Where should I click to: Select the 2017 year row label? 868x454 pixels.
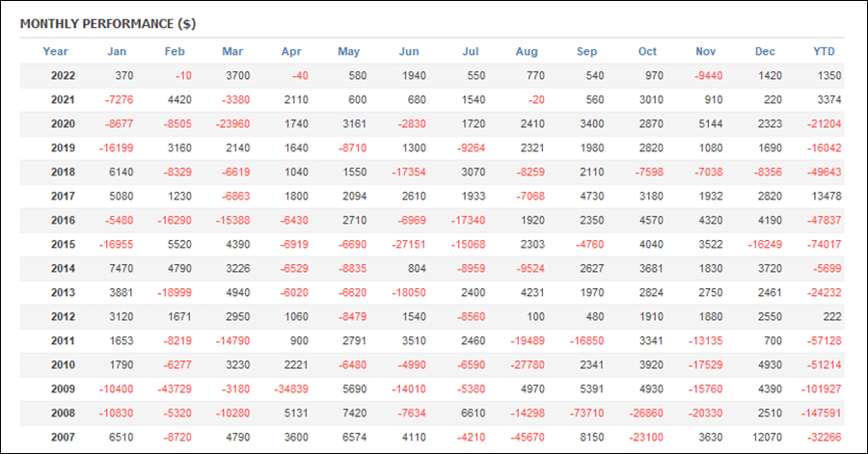[63, 196]
